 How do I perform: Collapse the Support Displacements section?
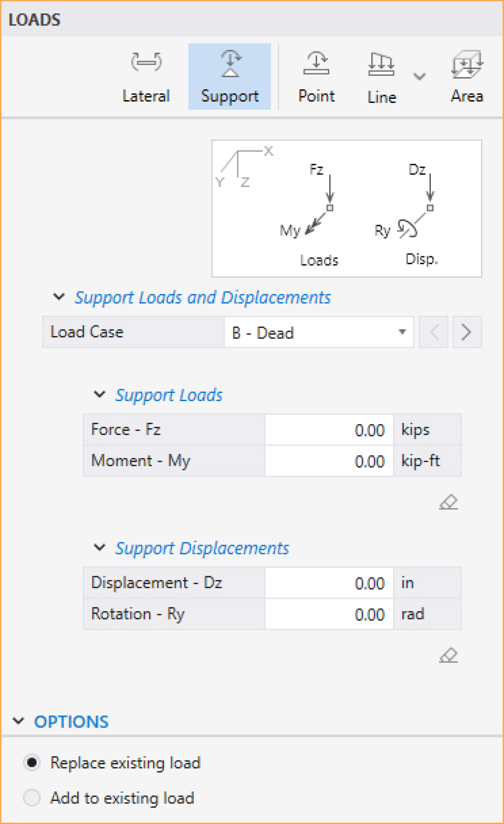tap(99, 547)
